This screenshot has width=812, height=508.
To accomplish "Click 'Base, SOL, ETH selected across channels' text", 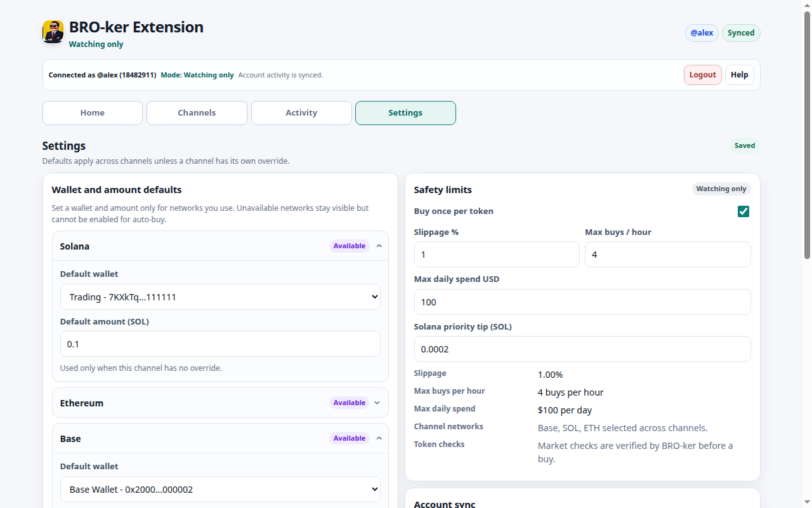I will tap(623, 428).
